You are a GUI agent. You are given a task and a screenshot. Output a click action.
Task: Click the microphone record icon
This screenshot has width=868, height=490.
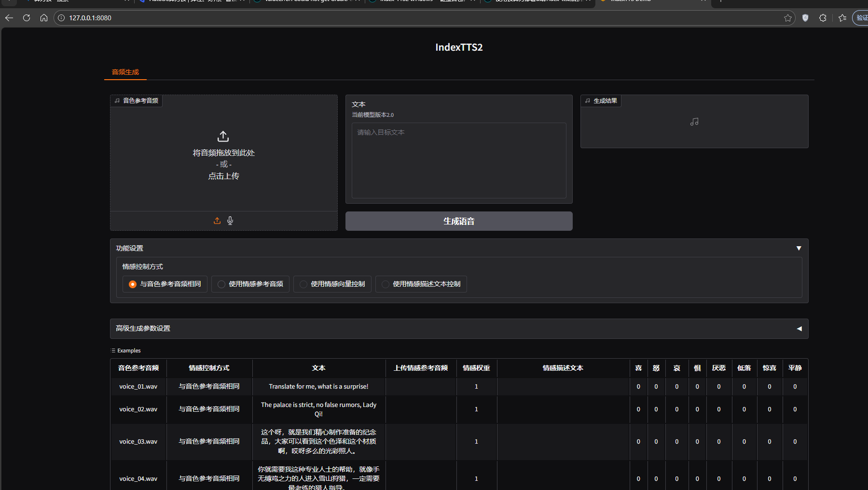230,221
